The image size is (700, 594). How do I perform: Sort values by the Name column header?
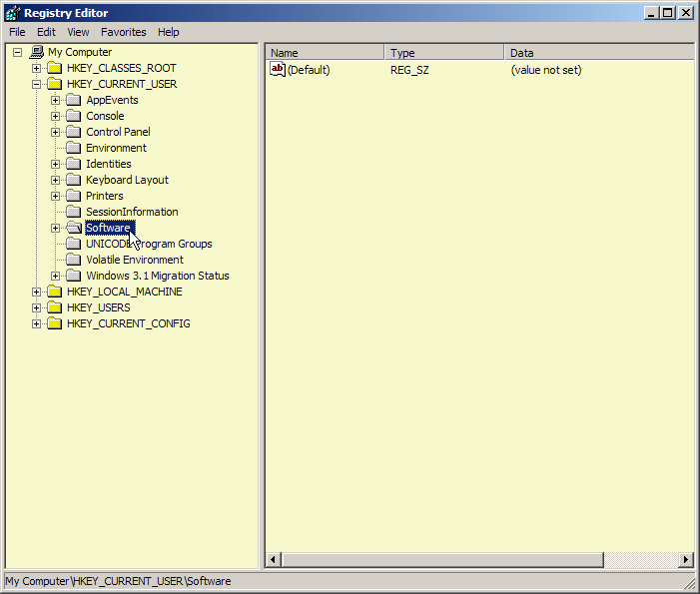(325, 53)
